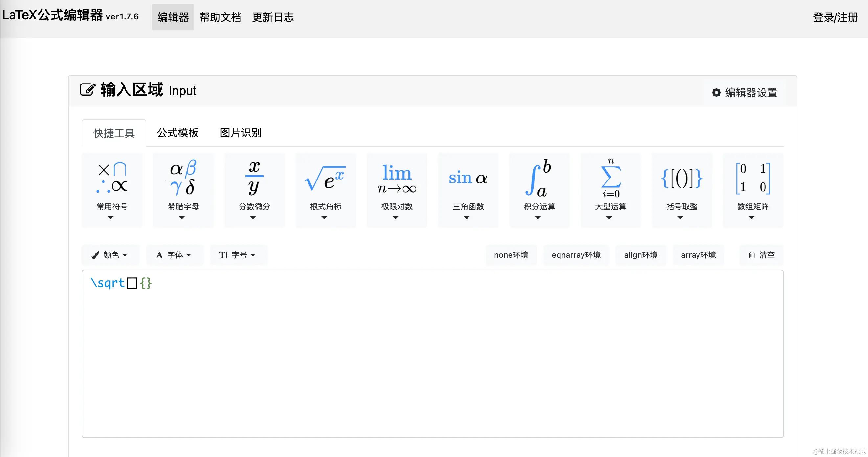Screen dimensions: 868x457
Task: Open the common symbols (常用符号) tool icon
Action: click(112, 178)
